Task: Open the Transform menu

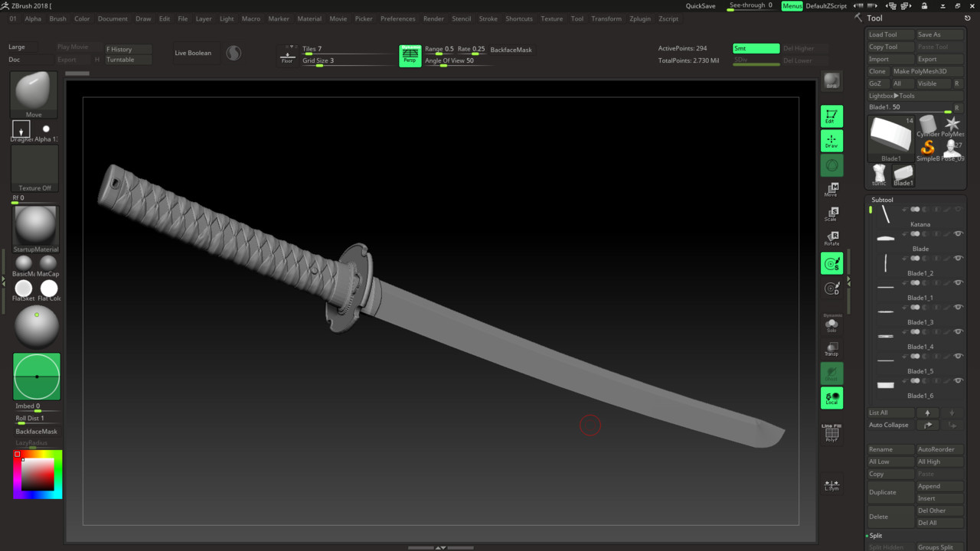Action: click(606, 18)
